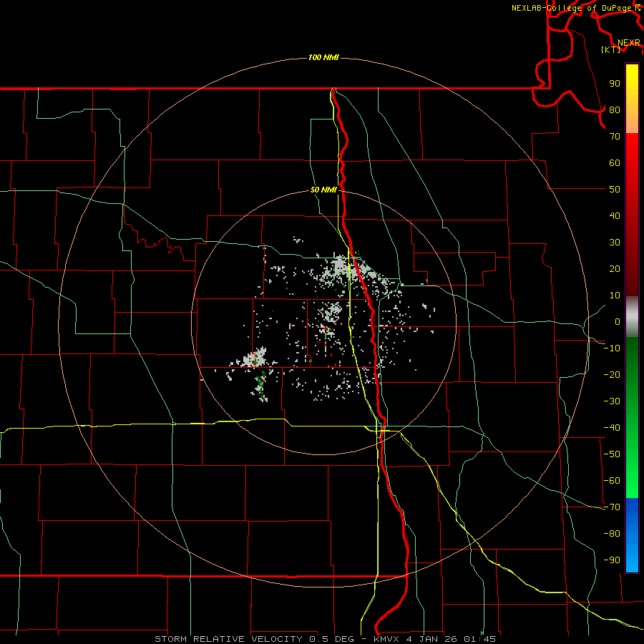
Task: Click the -90 value on the velocity scale
Action: (x=612, y=560)
